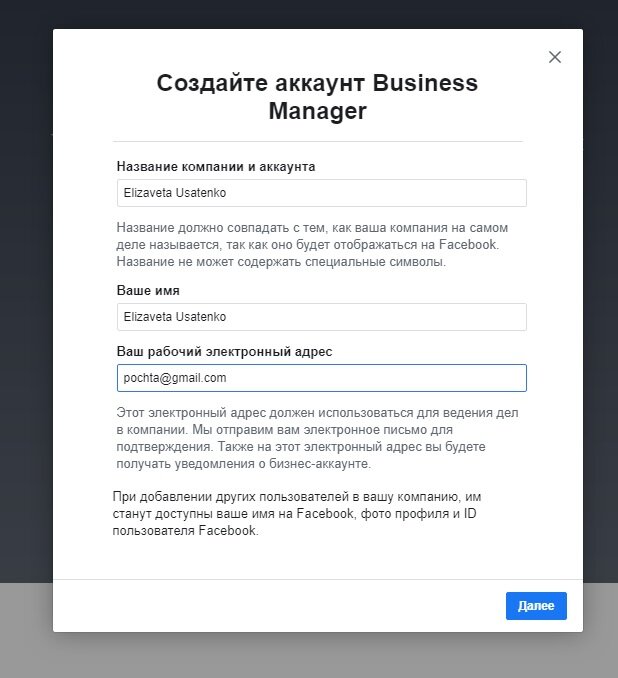The image size is (618, 678).
Task: Click the hint starting Этот электронный адрес
Action: click(x=317, y=438)
